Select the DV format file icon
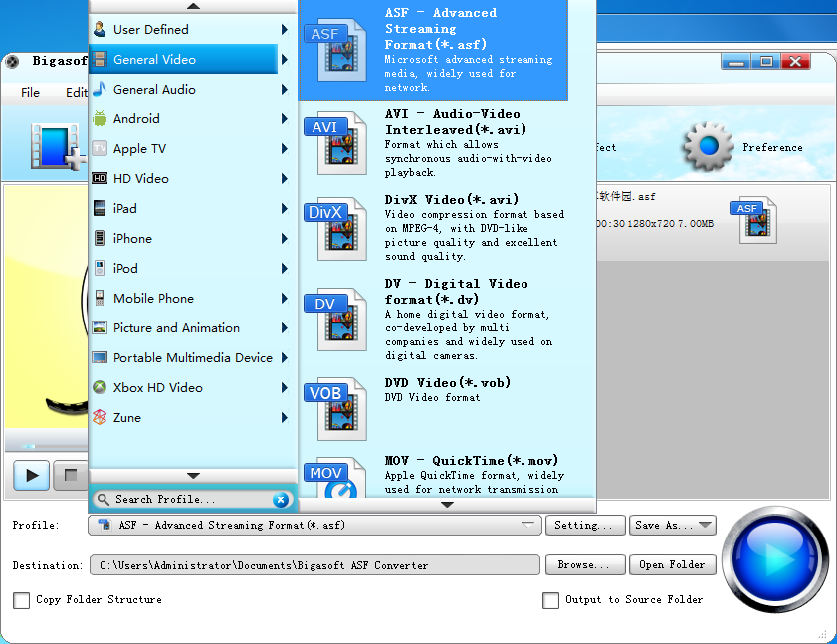This screenshot has width=837, height=644. pyautogui.click(x=335, y=320)
